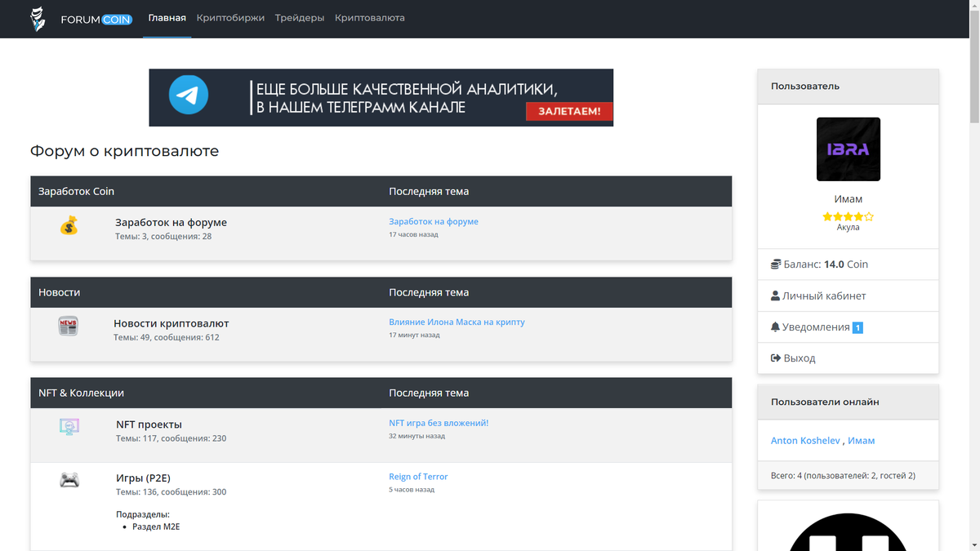Click the IBRA user avatar thumbnail
980x551 pixels.
click(x=849, y=149)
